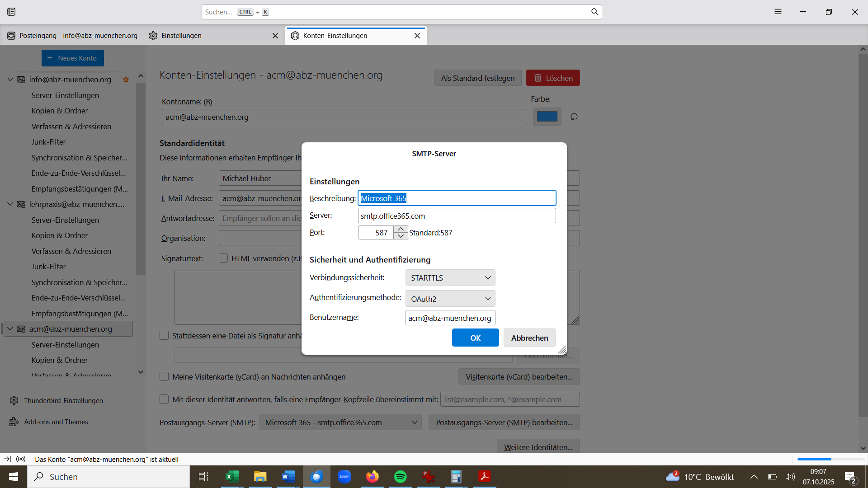Open Add-ons und Themes puzzle icon

tap(14, 422)
